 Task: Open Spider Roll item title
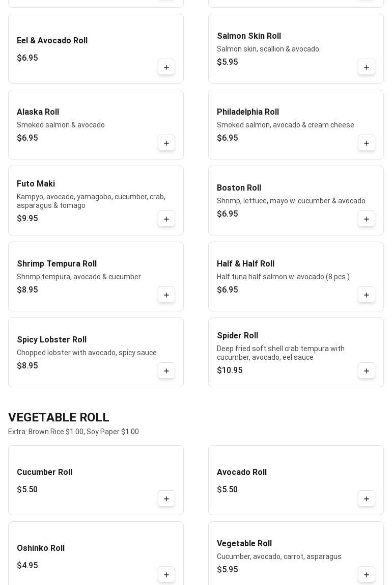pos(237,336)
